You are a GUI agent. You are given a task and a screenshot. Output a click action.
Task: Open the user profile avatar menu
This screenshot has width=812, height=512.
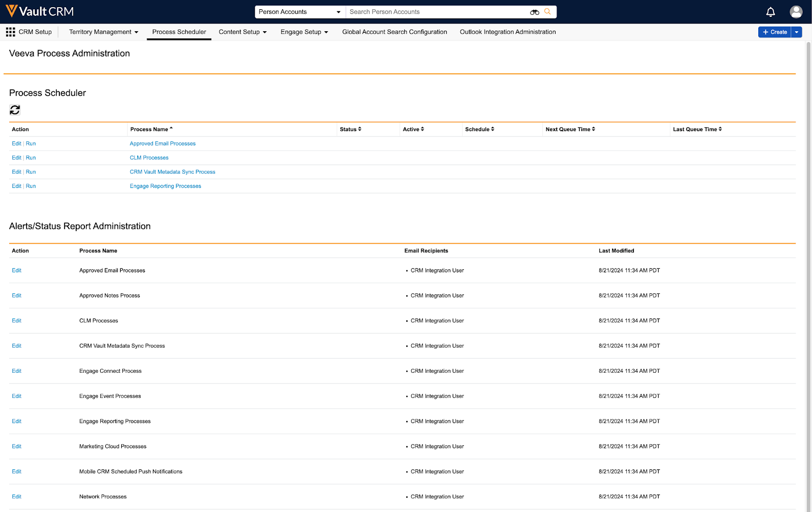(796, 12)
